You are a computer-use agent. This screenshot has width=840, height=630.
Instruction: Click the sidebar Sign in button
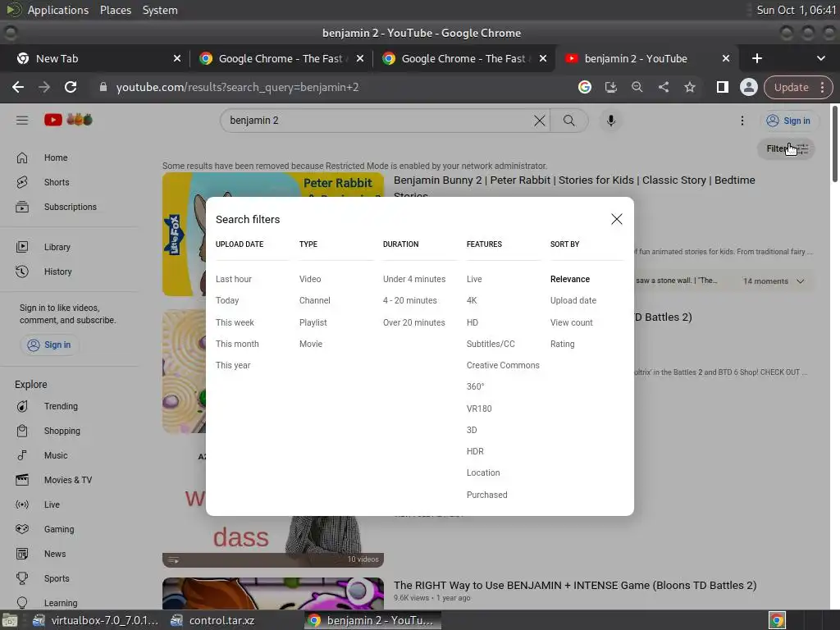(49, 345)
